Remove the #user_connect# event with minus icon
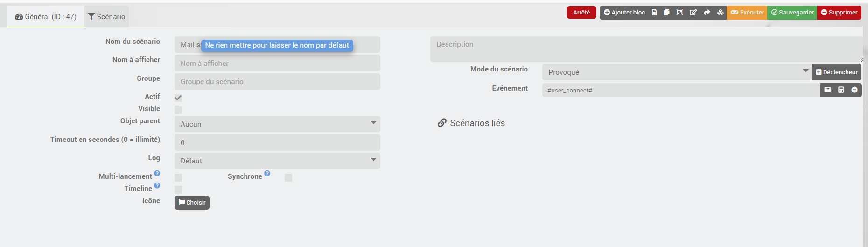This screenshot has width=868, height=247. coord(854,90)
